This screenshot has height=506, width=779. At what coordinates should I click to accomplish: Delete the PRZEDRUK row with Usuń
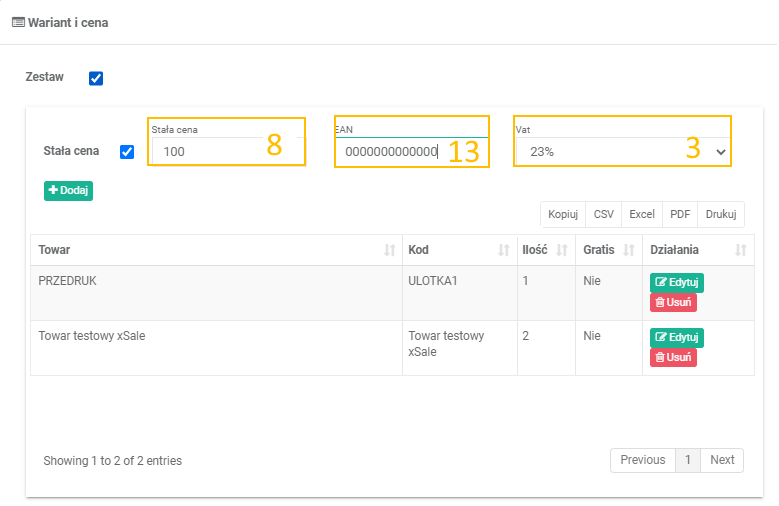tap(673, 302)
